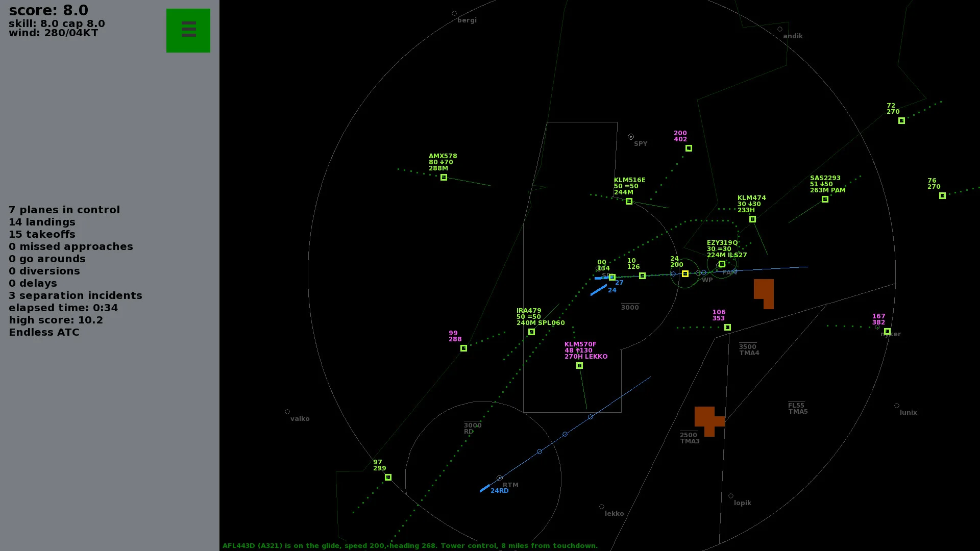Click the high score text
Image resolution: width=980 pixels, height=551 pixels.
click(x=56, y=320)
